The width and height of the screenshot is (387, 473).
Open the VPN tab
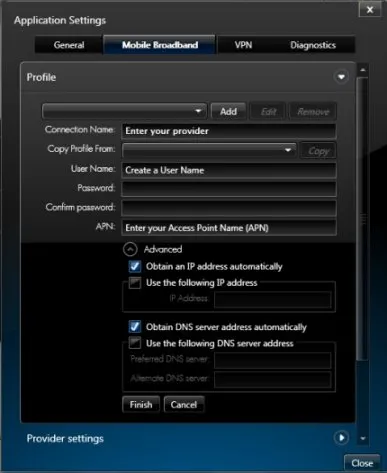click(243, 45)
